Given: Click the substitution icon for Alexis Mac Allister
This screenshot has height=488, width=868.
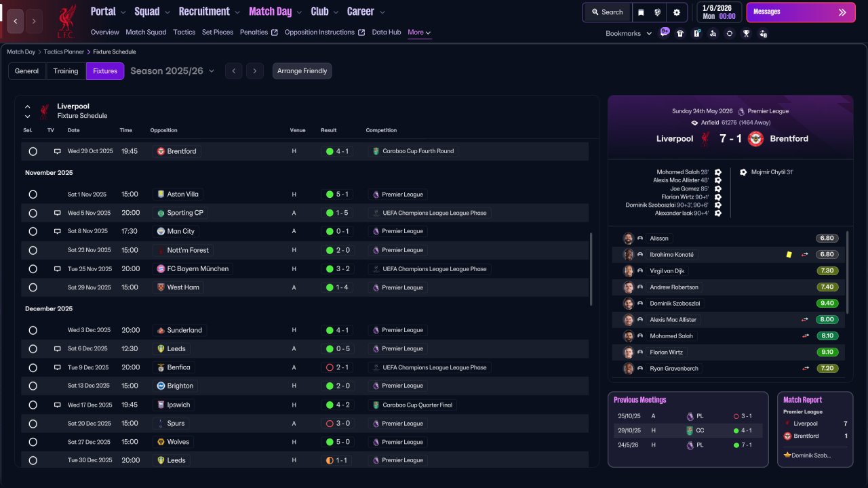Looking at the screenshot, I should click(x=805, y=320).
